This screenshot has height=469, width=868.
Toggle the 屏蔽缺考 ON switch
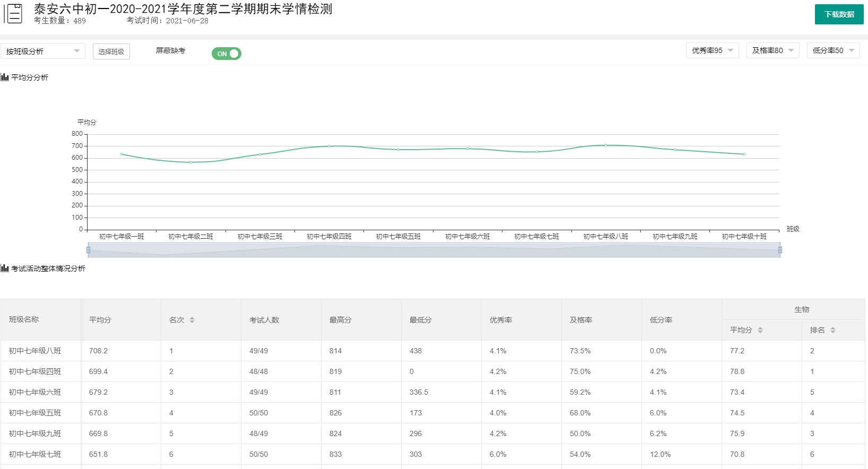(227, 54)
